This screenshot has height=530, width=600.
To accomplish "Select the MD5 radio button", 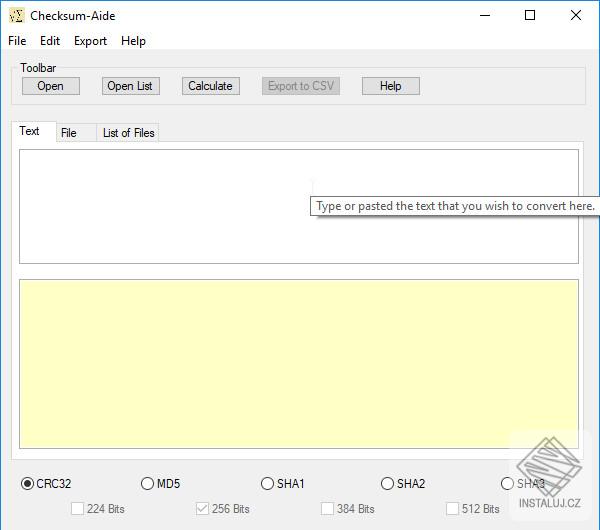I will [x=160, y=484].
